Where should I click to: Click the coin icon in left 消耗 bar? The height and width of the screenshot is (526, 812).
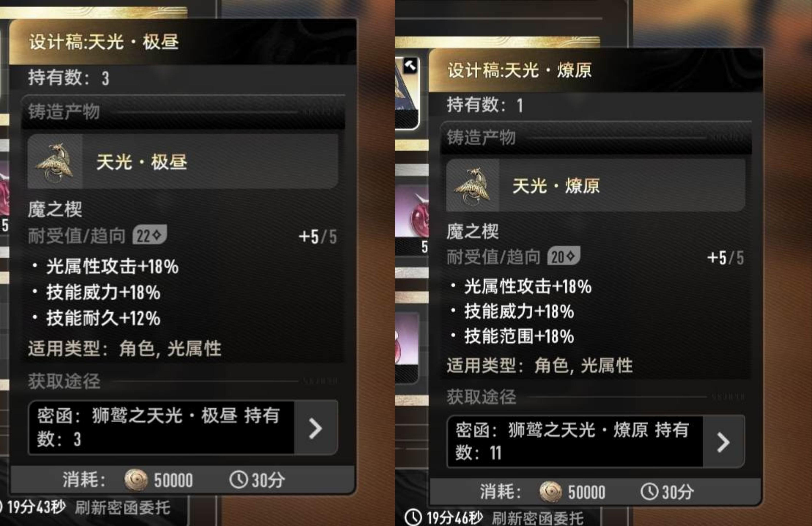coord(136,480)
